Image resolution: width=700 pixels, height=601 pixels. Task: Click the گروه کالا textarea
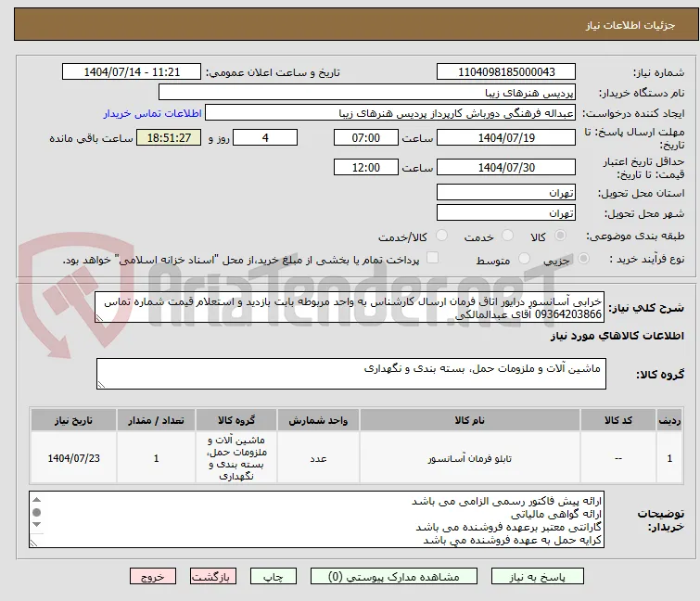pyautogui.click(x=350, y=374)
